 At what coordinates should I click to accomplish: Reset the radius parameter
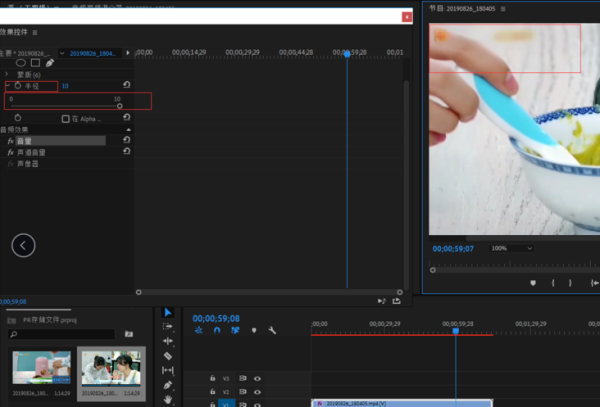(x=127, y=85)
